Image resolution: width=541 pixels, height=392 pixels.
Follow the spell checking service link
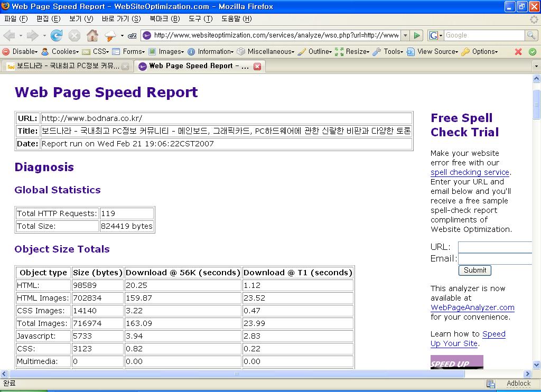[470, 172]
